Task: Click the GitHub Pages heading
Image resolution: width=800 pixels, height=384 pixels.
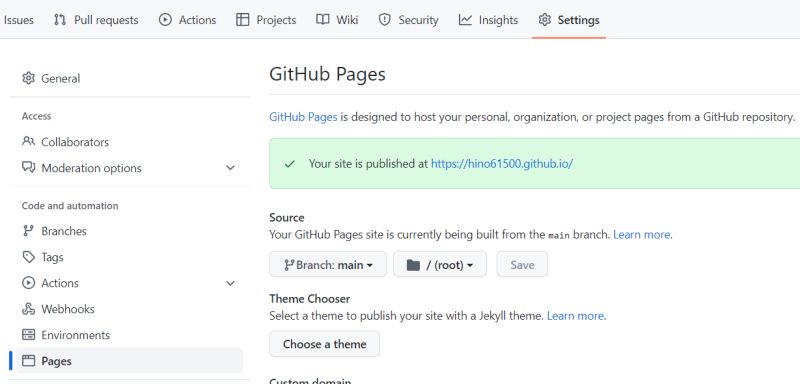Action: pos(328,74)
